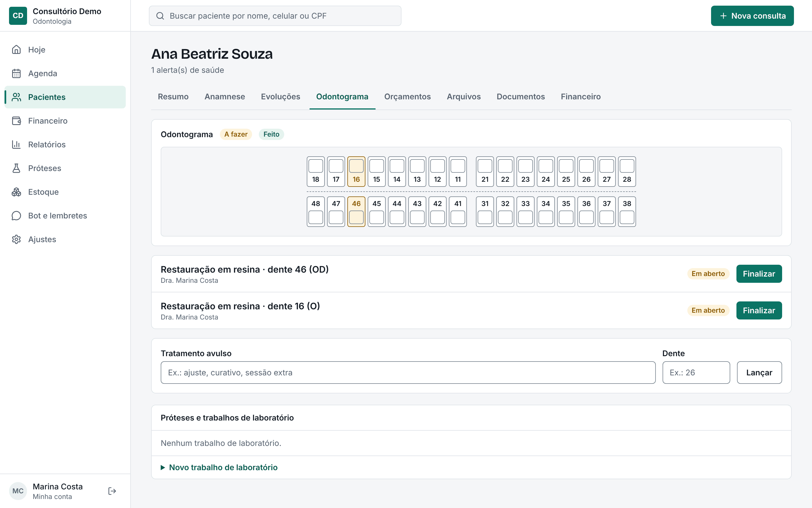This screenshot has width=812, height=508.
Task: Click the Tratamento avulso input field
Action: coord(408,373)
